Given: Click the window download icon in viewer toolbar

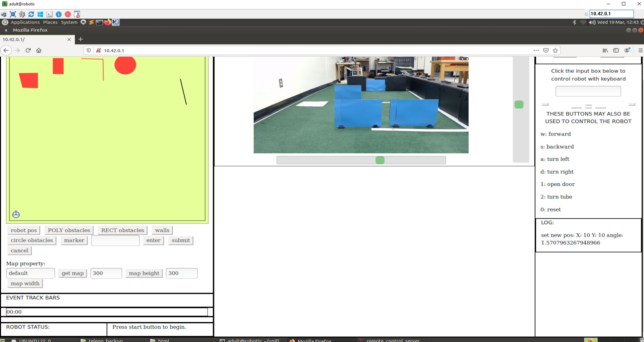Looking at the screenshot, I should [77, 14].
